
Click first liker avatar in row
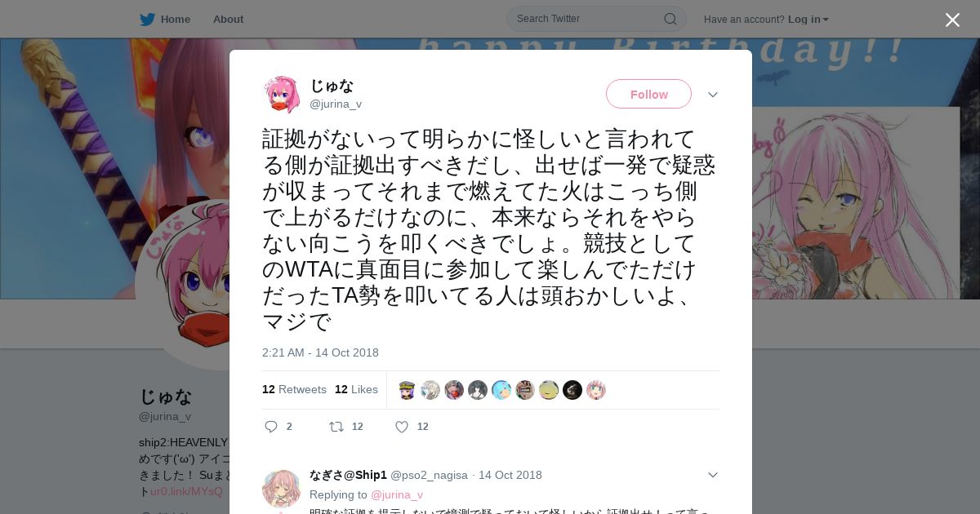coord(407,390)
